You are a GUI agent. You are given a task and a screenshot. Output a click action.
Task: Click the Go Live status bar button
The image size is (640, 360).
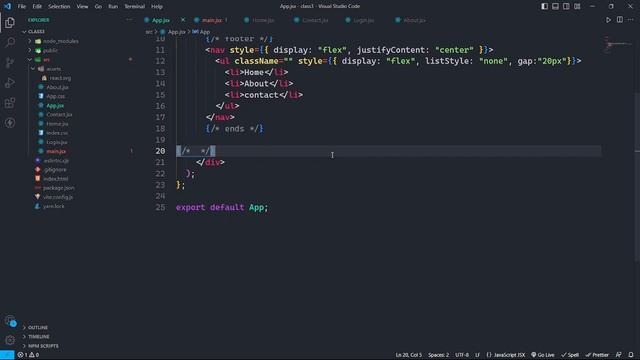(x=542, y=355)
